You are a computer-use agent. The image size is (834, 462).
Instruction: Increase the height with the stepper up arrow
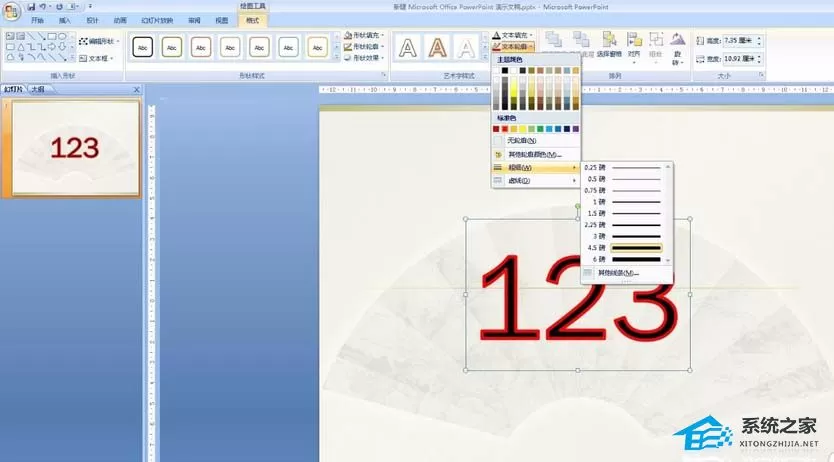click(759, 38)
